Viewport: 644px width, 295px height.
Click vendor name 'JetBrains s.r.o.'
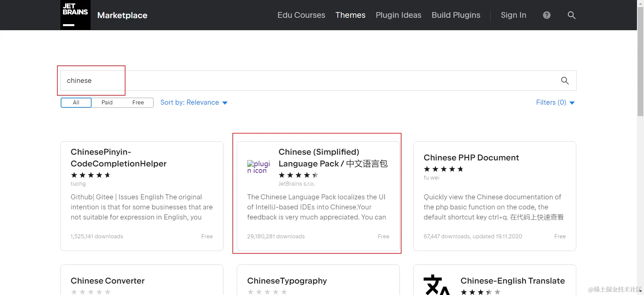click(297, 184)
